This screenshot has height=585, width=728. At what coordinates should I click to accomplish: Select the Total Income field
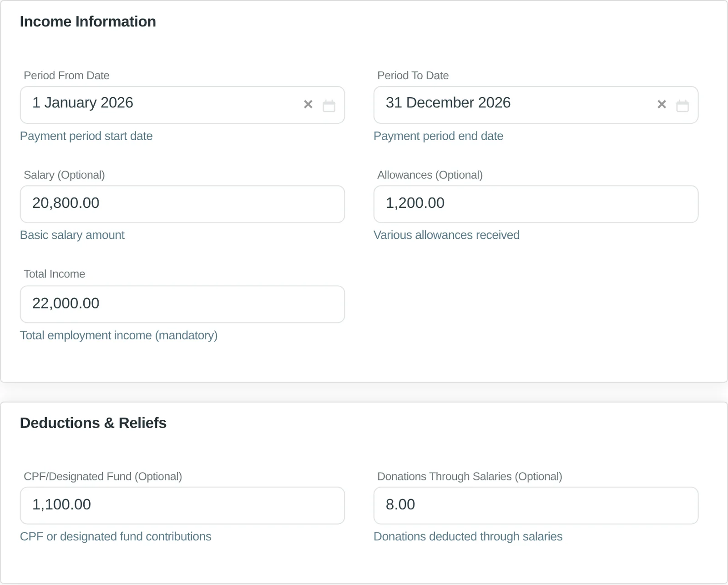point(182,304)
